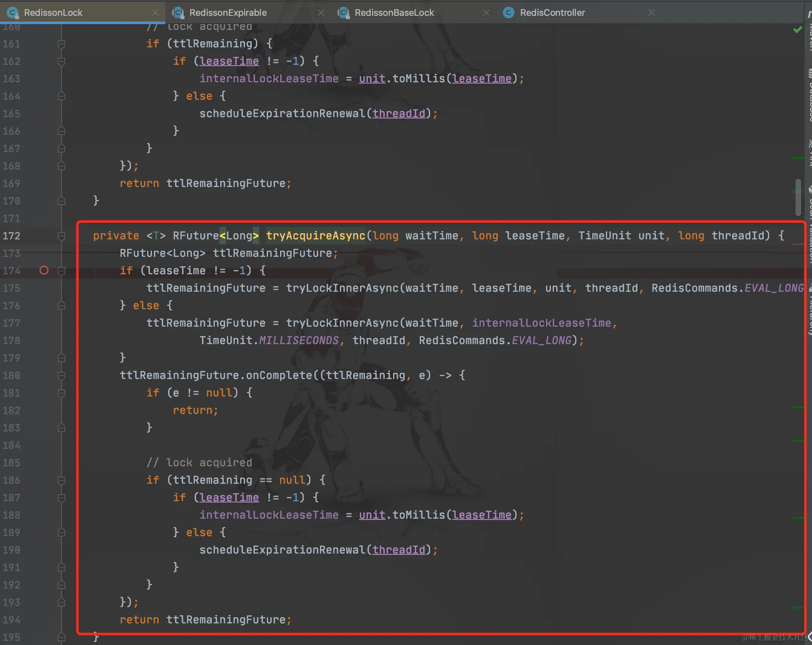Switch to the RedissonExpirable tab
Viewport: 812px width, 645px height.
pyautogui.click(x=228, y=13)
